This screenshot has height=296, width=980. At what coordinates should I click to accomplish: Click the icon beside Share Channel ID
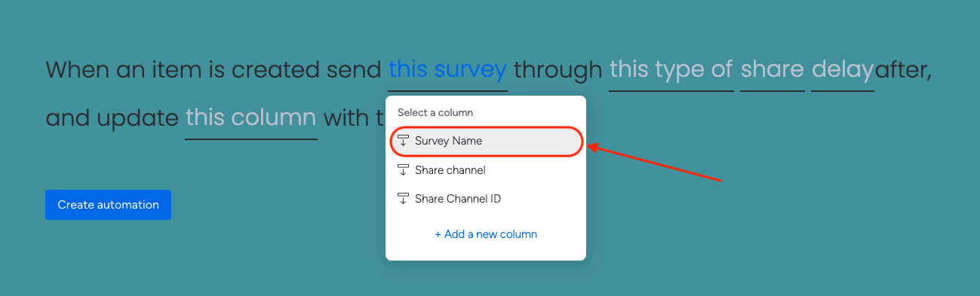[403, 199]
